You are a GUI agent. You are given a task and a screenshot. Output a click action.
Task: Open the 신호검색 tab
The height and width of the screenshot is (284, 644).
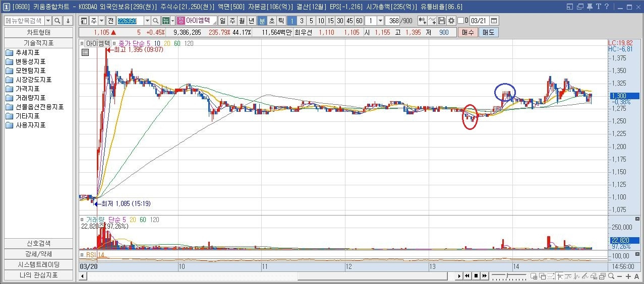(x=38, y=243)
